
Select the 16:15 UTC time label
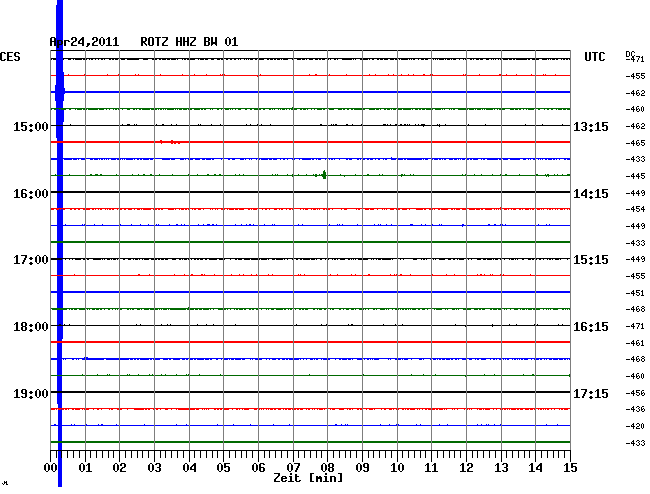tap(591, 327)
